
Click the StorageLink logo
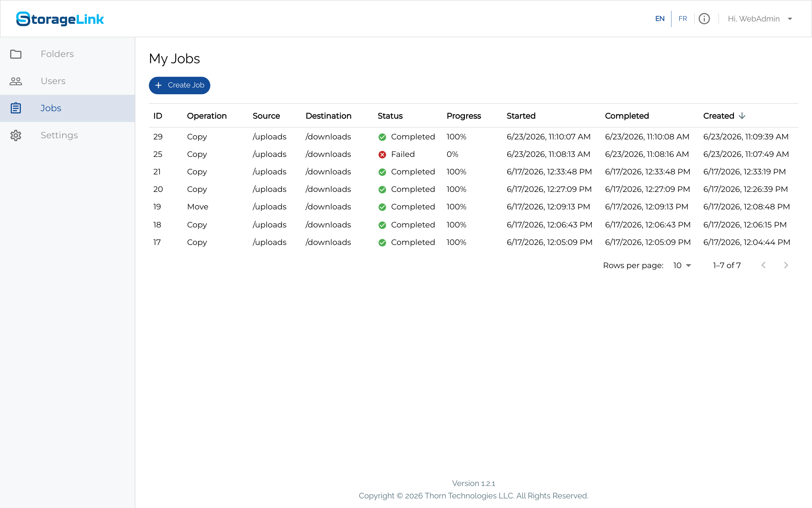60,19
